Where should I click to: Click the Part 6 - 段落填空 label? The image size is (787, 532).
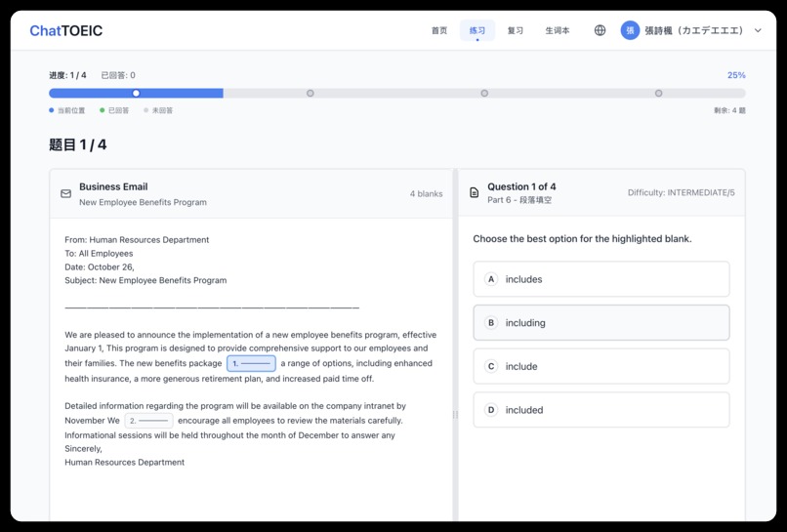point(519,200)
